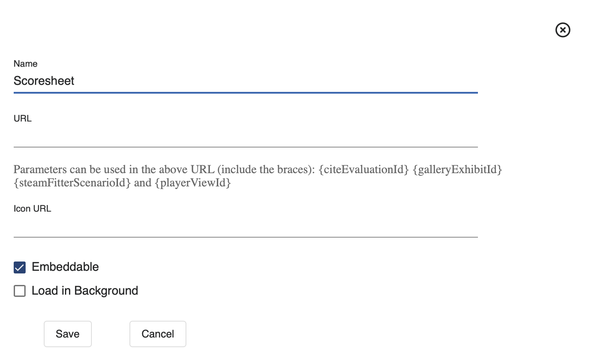Enable the Load in Background checkbox
Screen dimensions: 591x364
[x=19, y=291]
